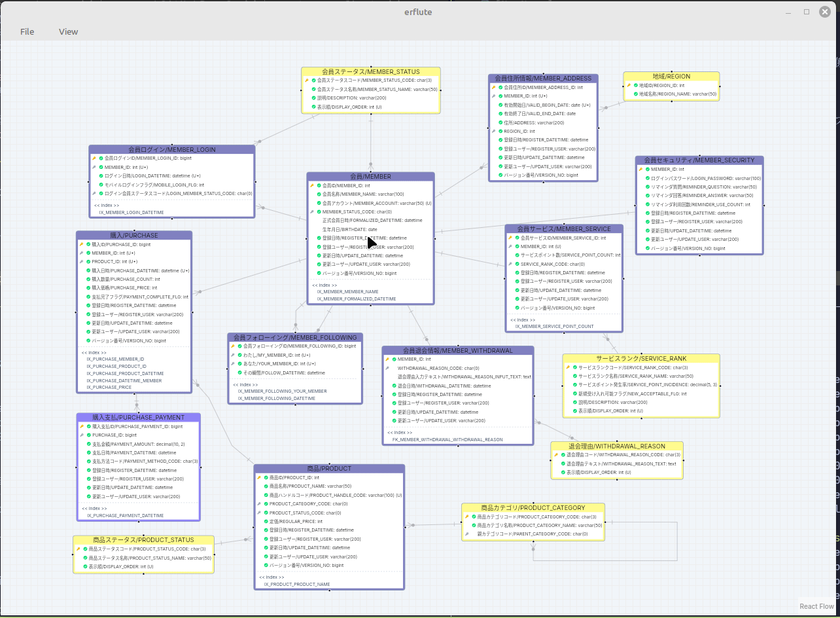Click foreign key icon beside LOGIN_MEMBER_STATUS_CODE

pos(94,193)
